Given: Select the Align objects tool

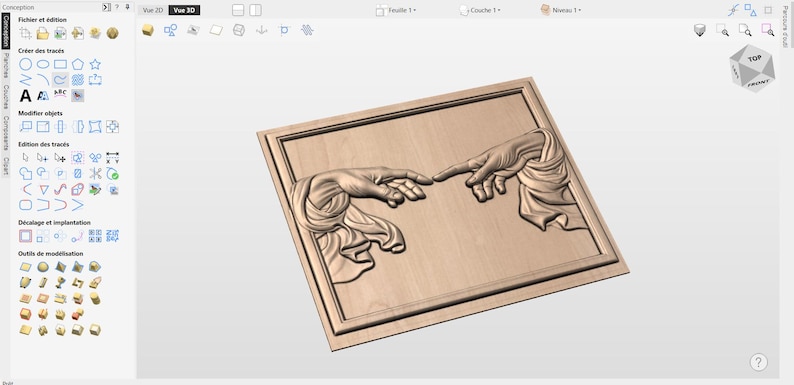Looking at the screenshot, I should [x=112, y=126].
